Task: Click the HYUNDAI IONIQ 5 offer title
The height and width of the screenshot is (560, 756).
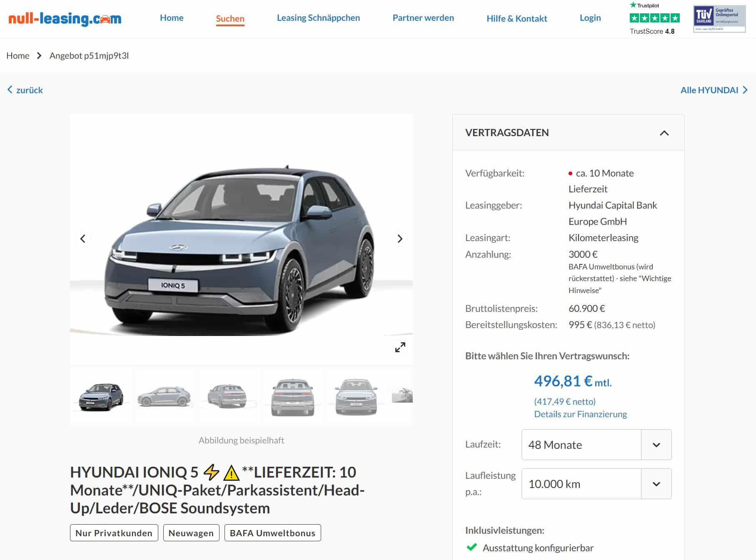Action: click(217, 490)
